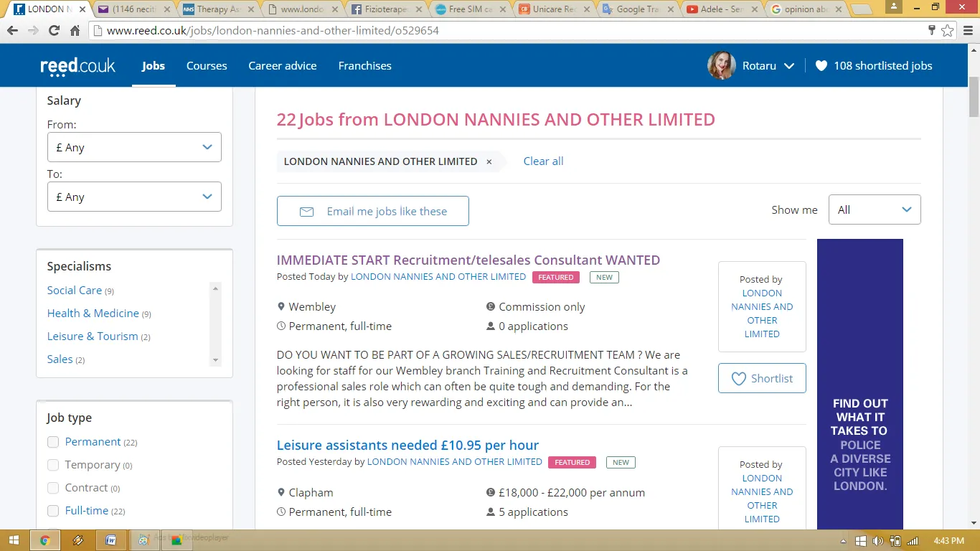
Task: Click the police recruitment advert banner
Action: 860,385
